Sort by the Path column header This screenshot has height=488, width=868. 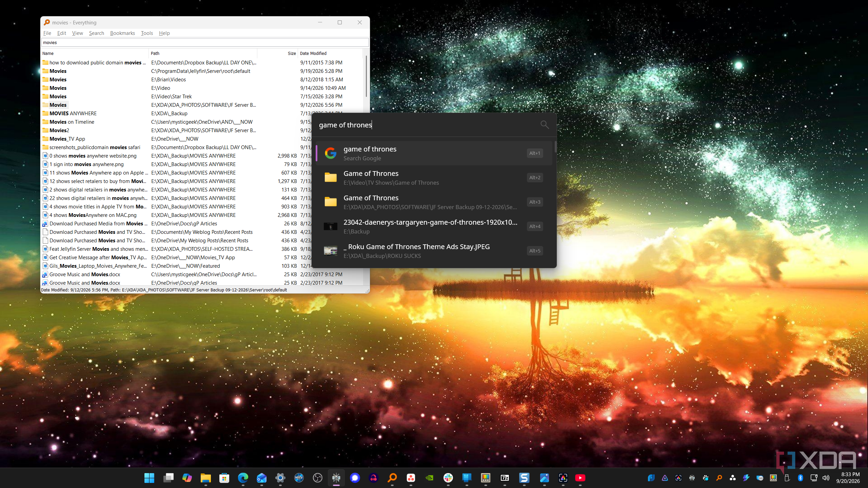[x=203, y=53]
